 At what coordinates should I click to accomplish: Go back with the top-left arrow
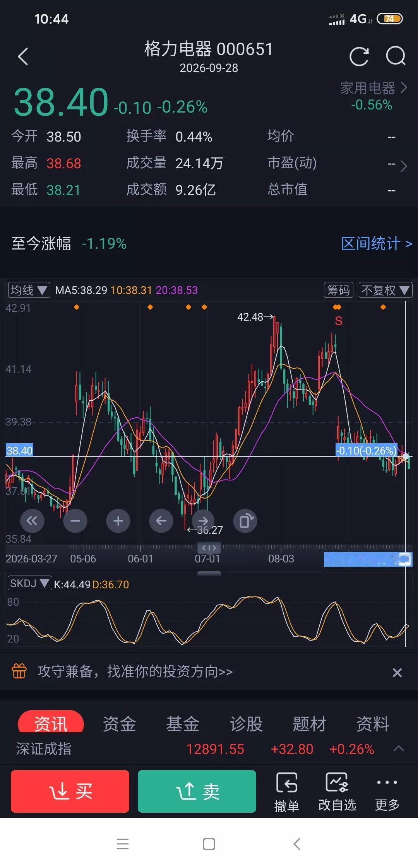(23, 57)
